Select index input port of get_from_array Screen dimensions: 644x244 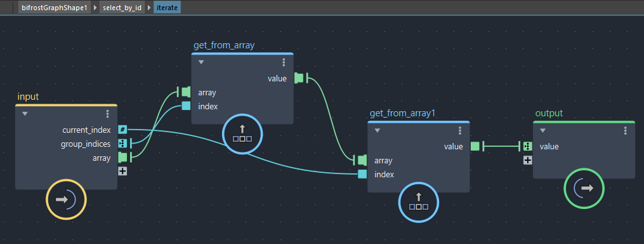click(186, 105)
